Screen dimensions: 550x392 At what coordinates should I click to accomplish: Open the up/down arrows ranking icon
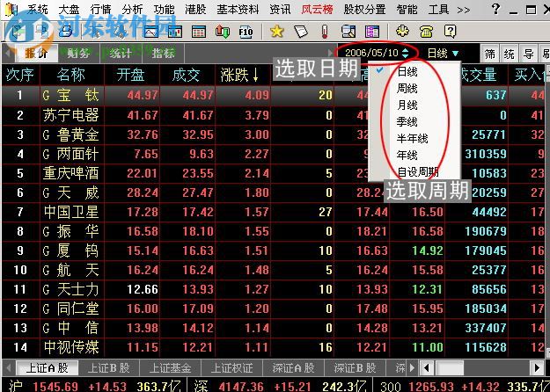pyautogui.click(x=223, y=32)
